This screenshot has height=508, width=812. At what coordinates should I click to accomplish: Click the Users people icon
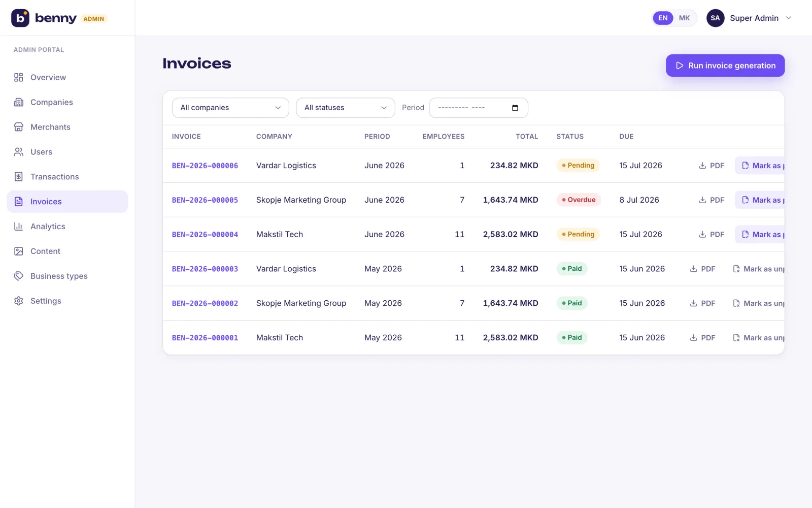(19, 152)
